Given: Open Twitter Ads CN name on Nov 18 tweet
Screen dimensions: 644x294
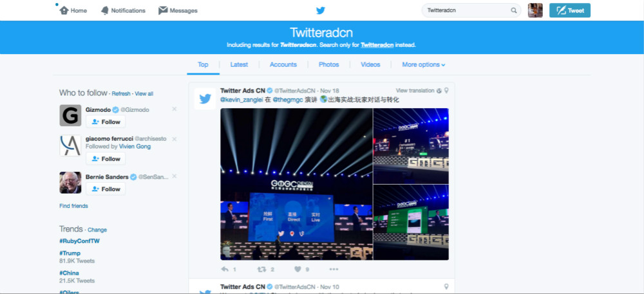Looking at the screenshot, I should coord(243,90).
